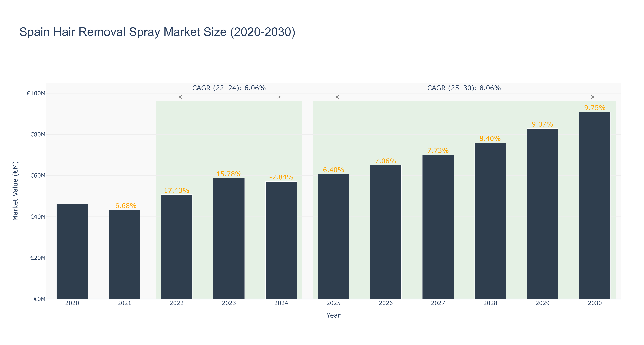Click the 2029 x-axis label
This screenshot has width=644, height=345.
542,303
